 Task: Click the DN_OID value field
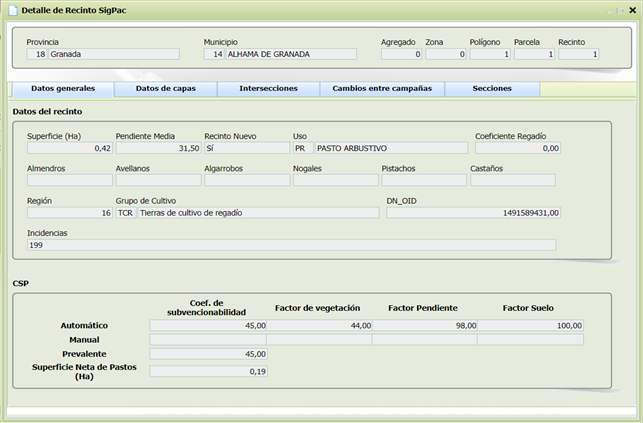[473, 213]
